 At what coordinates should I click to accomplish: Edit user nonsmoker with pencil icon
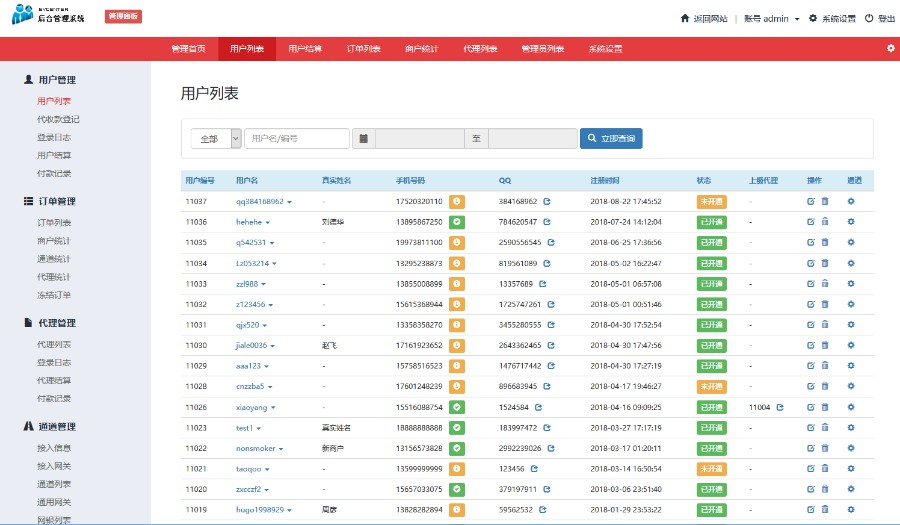810,448
